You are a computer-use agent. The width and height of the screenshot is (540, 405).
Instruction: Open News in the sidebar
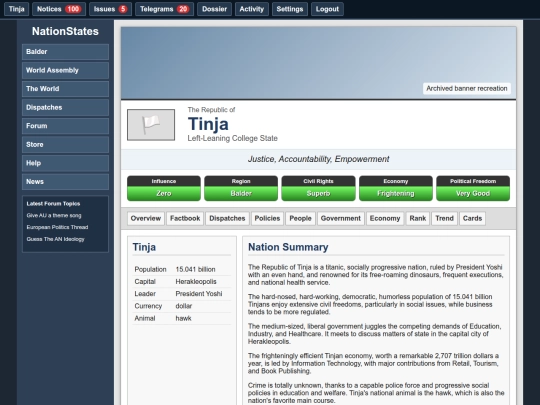tap(65, 182)
